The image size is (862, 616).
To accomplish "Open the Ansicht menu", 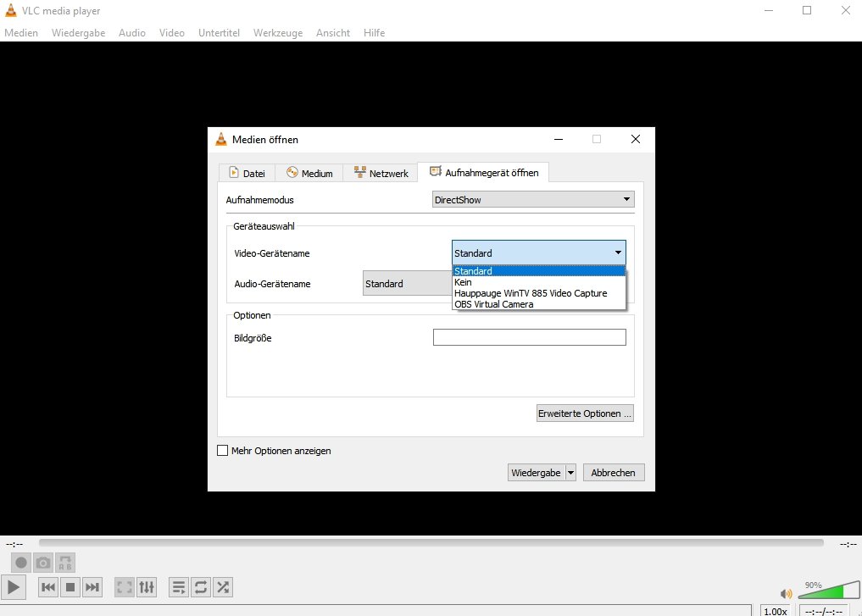I will [332, 33].
